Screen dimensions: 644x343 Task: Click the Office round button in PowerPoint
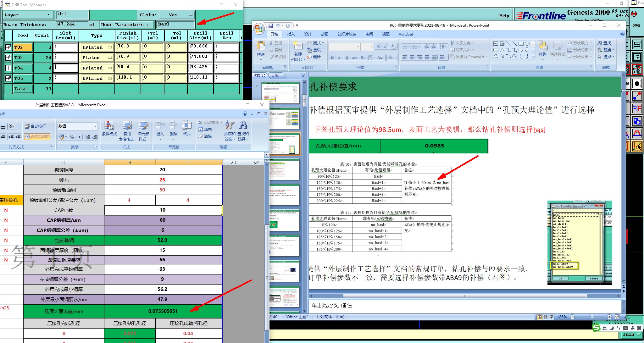[x=259, y=29]
